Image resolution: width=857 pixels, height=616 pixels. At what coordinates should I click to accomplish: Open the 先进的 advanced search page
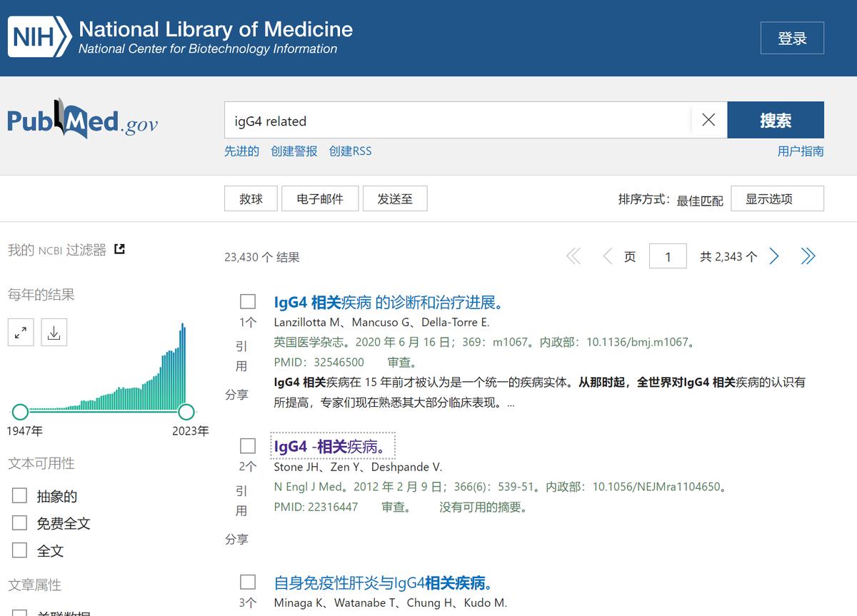[x=241, y=151]
